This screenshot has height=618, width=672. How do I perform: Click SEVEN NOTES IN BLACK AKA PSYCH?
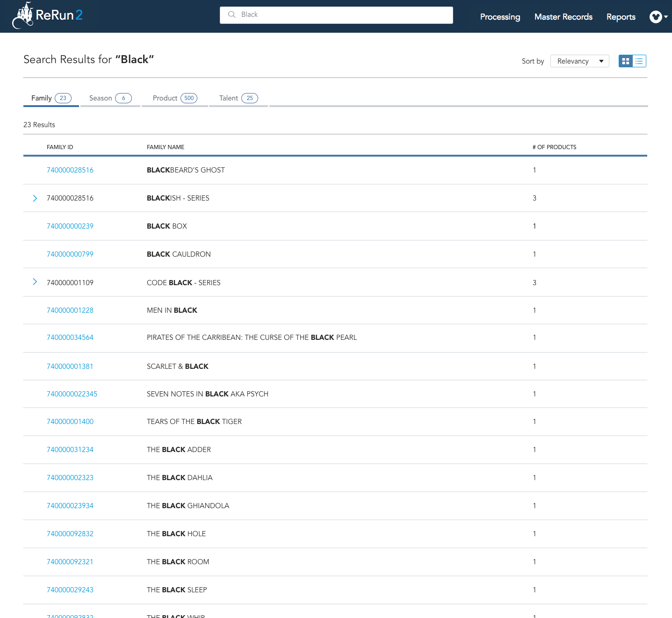(x=208, y=394)
